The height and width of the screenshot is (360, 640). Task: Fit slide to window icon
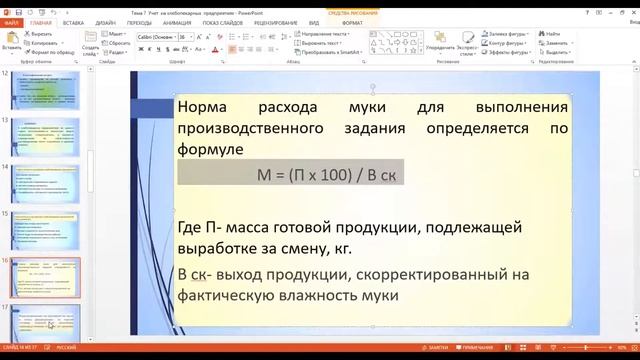(x=635, y=348)
